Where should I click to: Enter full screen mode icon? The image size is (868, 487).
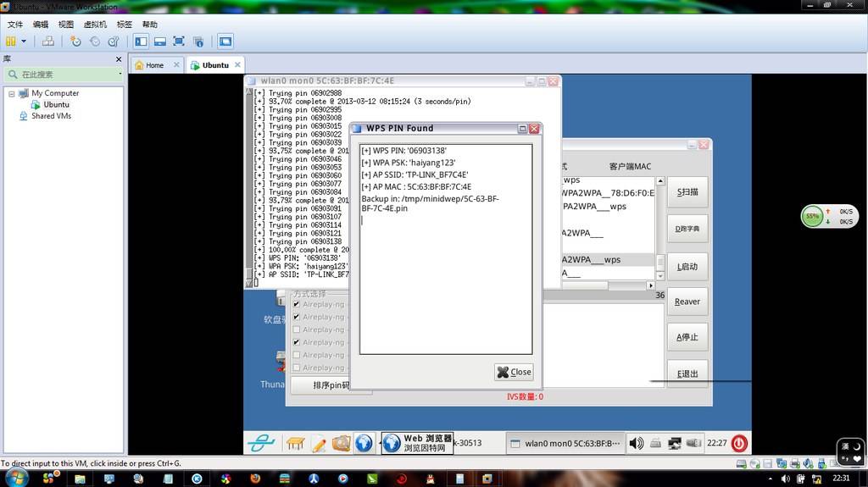pos(179,41)
